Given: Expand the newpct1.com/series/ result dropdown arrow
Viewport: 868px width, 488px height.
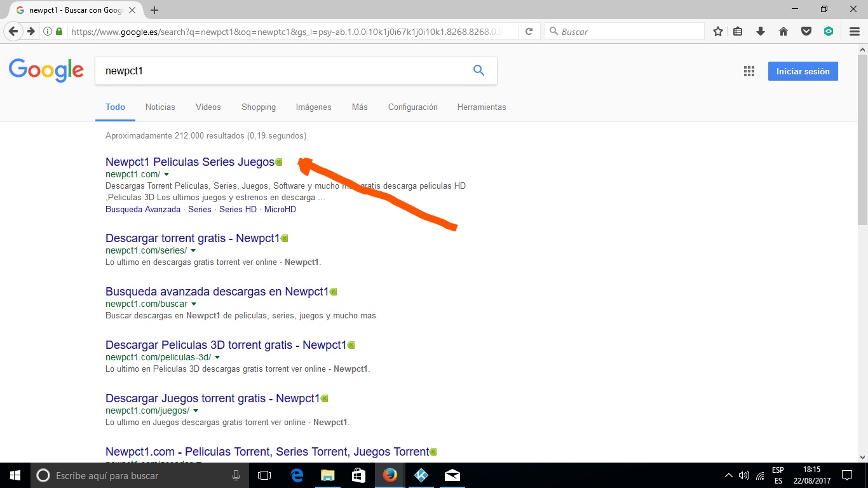Looking at the screenshot, I should (x=193, y=250).
